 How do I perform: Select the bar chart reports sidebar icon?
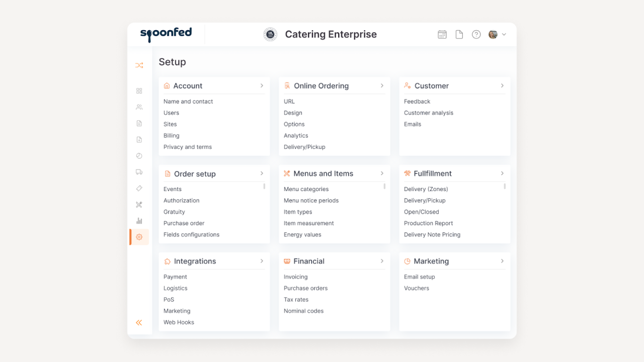tap(139, 221)
